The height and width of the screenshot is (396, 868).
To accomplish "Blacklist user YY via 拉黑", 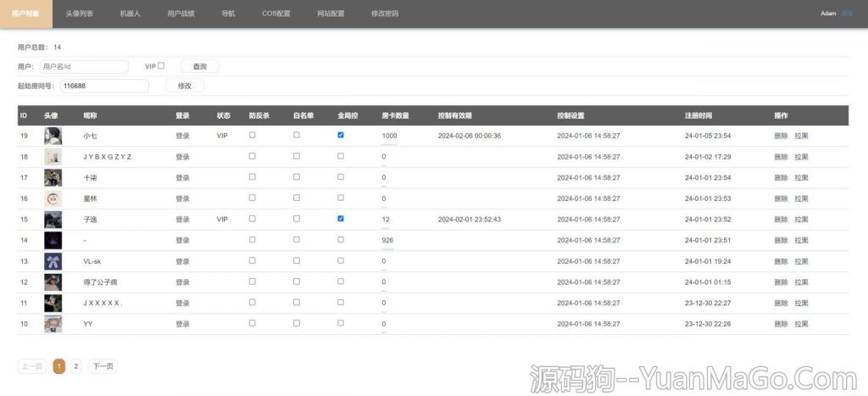I will pyautogui.click(x=802, y=324).
